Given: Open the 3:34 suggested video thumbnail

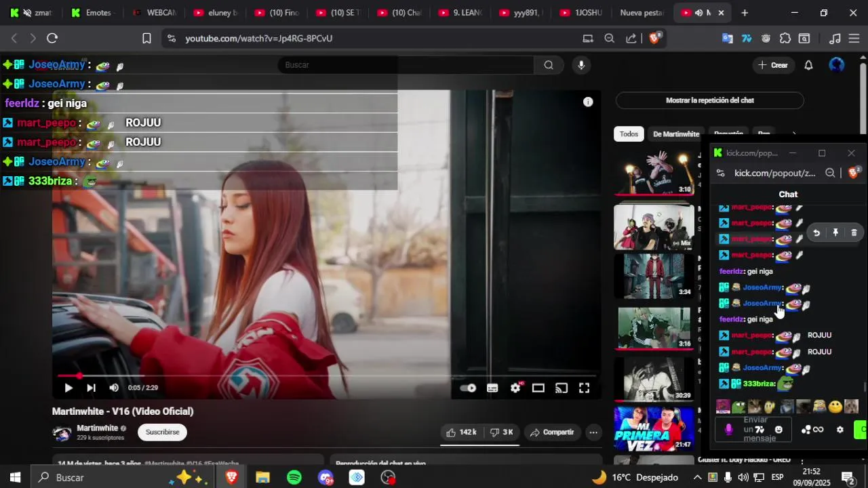Looking at the screenshot, I should [654, 276].
